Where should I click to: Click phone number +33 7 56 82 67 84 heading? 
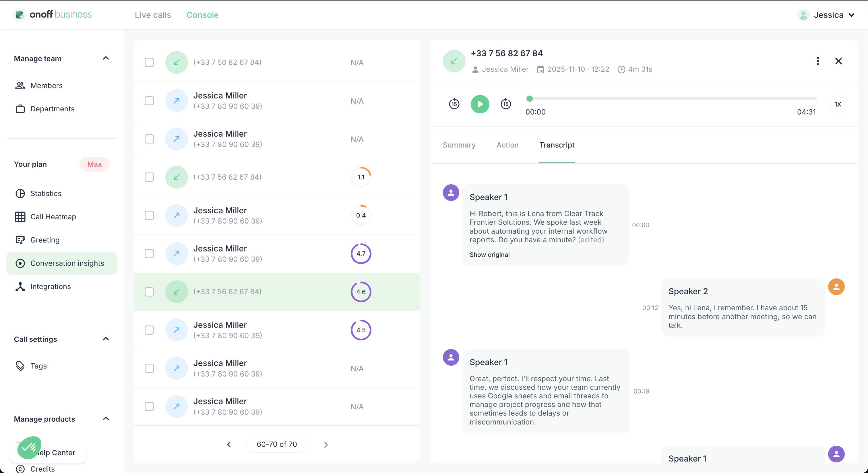click(x=506, y=53)
